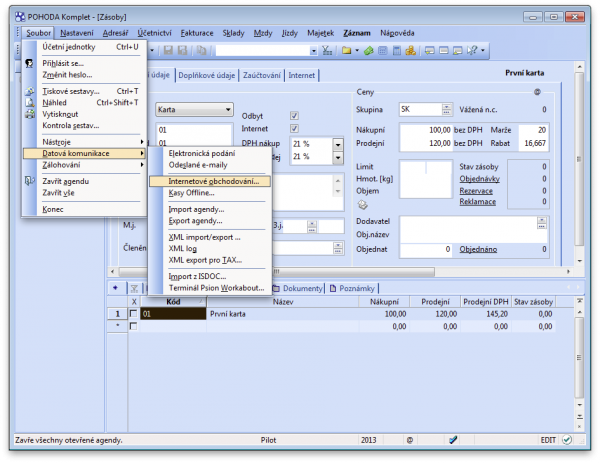
Task: Click the @ icon in Ceny header
Action: click(x=537, y=92)
